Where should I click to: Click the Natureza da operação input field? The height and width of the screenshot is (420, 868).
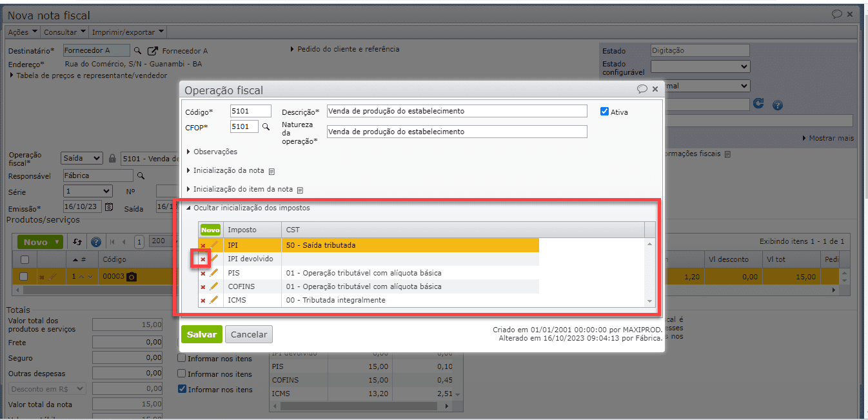(457, 132)
